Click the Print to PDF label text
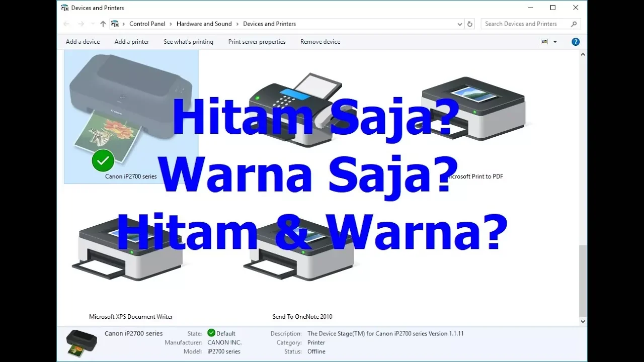 tap(475, 176)
